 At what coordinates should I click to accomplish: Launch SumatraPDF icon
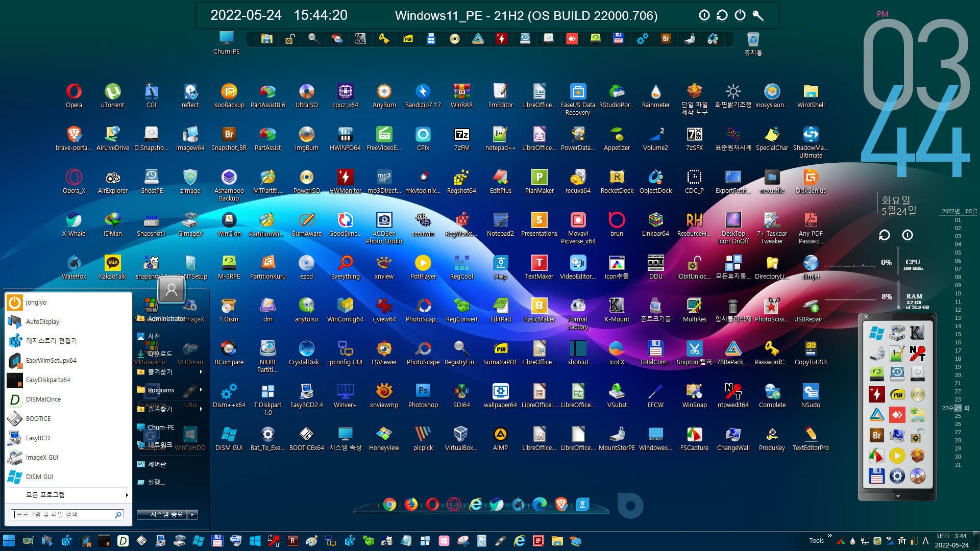pos(500,353)
